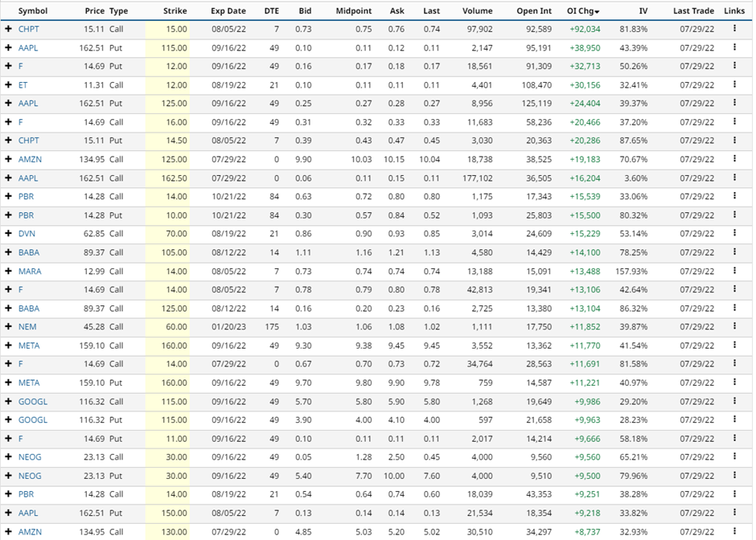Open three-dot menu for GOOGL Call row
The image size is (756, 540).
coord(734,401)
